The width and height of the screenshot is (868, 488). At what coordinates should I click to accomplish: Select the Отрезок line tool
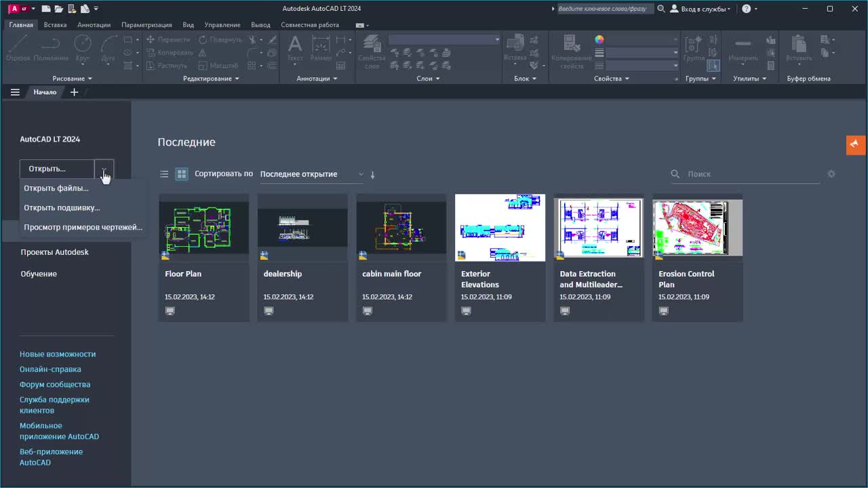coord(18,49)
